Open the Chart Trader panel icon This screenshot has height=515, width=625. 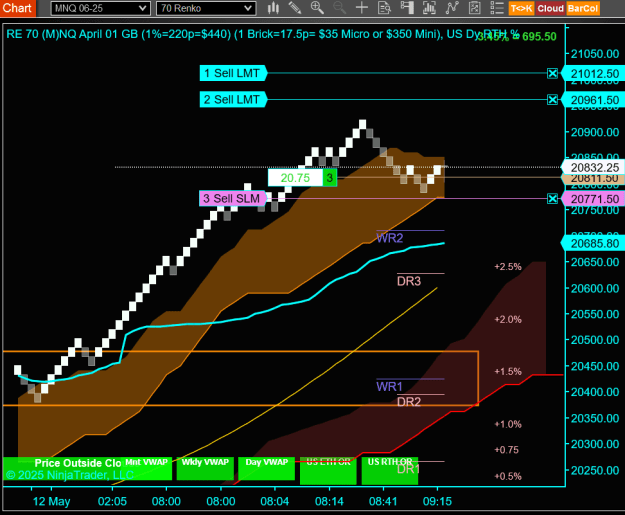(x=407, y=8)
